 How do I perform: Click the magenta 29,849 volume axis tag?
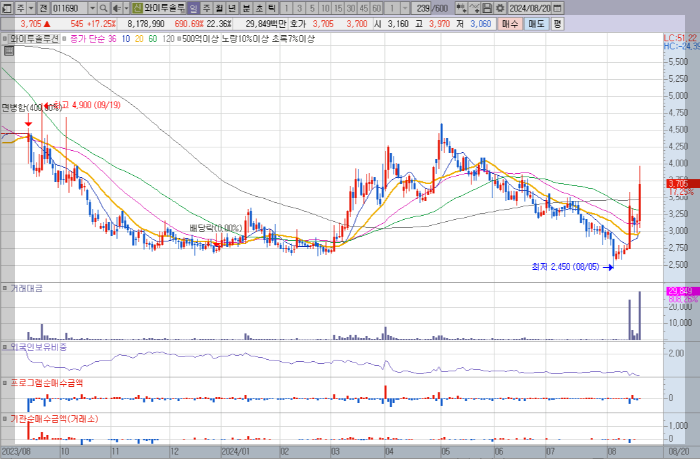point(683,291)
